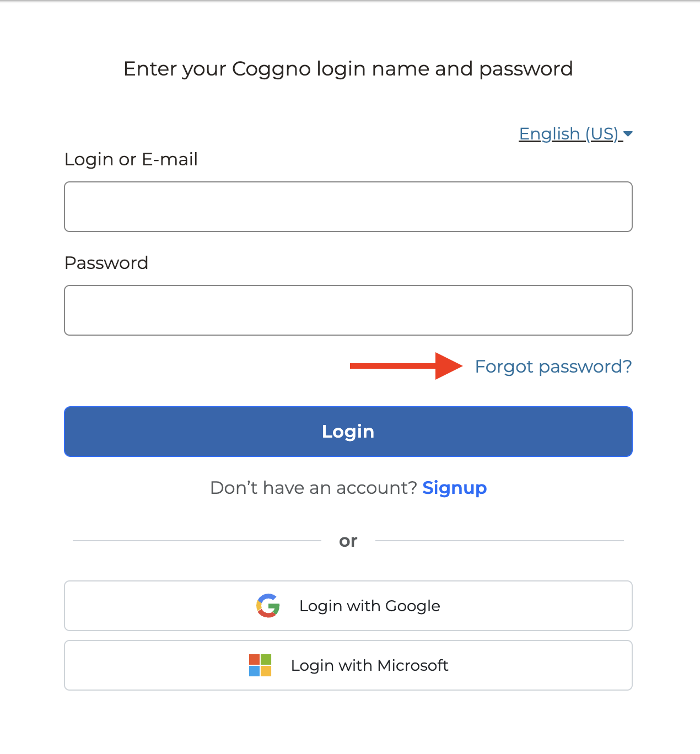Screen dimensions: 700x754
Task: Click the Coggno login heading text
Action: click(348, 69)
